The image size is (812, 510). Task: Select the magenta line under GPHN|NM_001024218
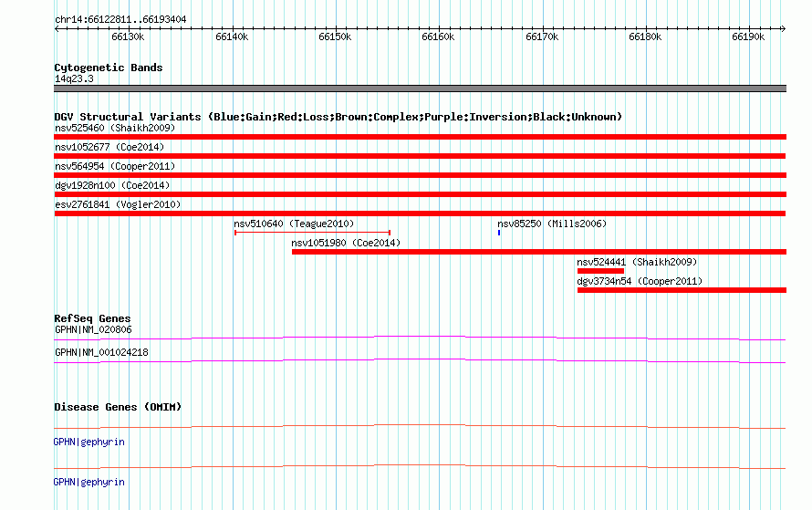pos(420,361)
